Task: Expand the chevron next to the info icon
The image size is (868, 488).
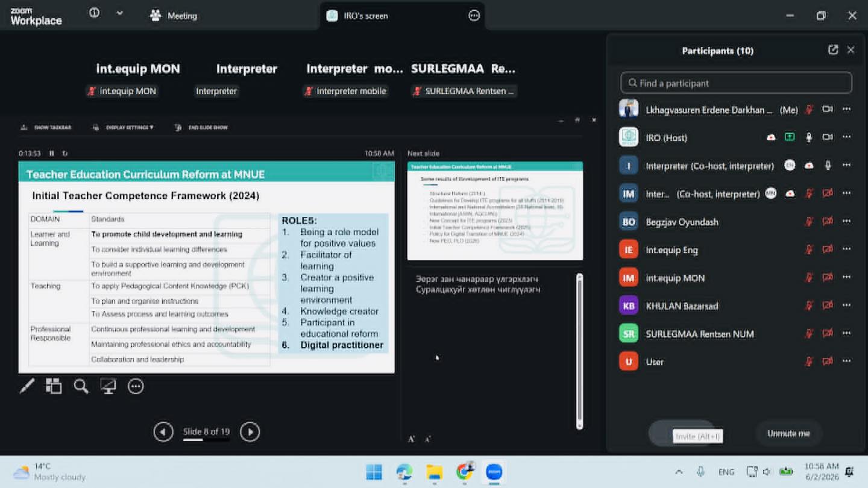Action: click(x=119, y=13)
